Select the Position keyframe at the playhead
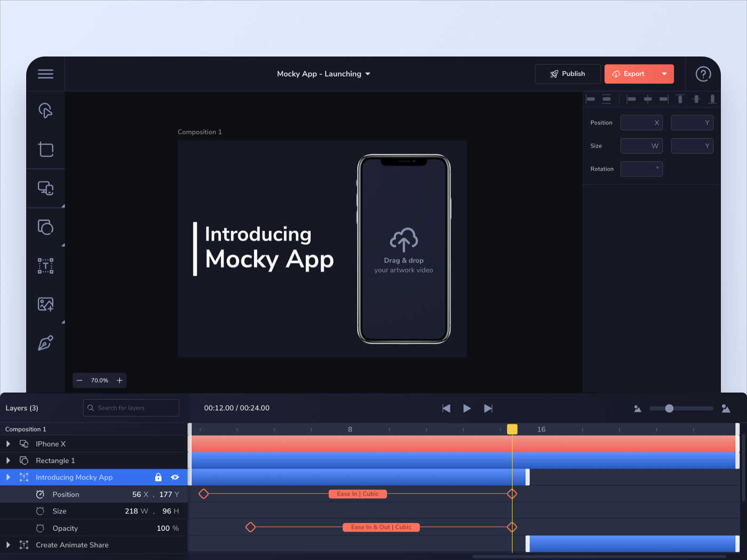The image size is (747, 560). (512, 494)
